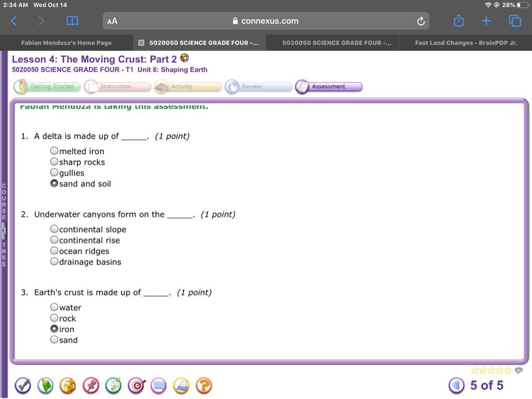Open the green book toolbar icon
Screen dimensions: 532x399
pyautogui.click(x=45, y=386)
